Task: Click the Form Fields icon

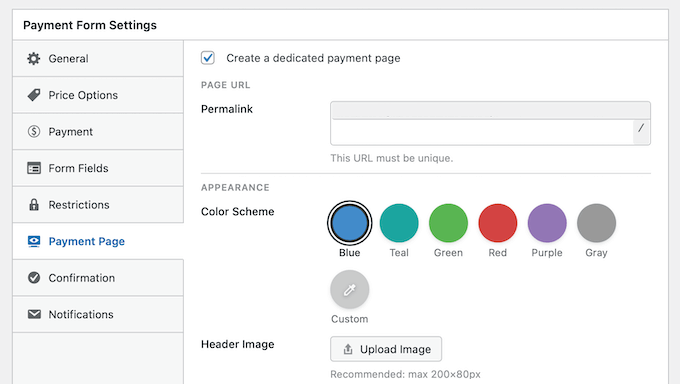Action: pos(34,168)
